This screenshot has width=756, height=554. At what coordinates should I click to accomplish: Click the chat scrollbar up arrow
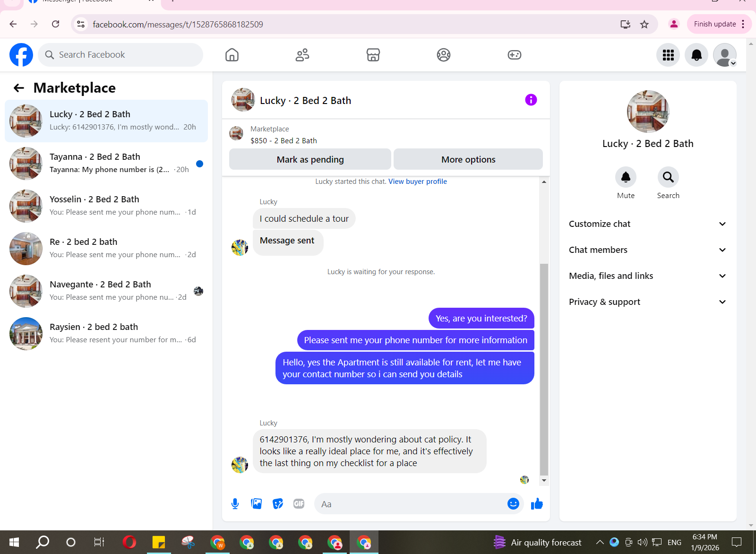[x=544, y=182]
